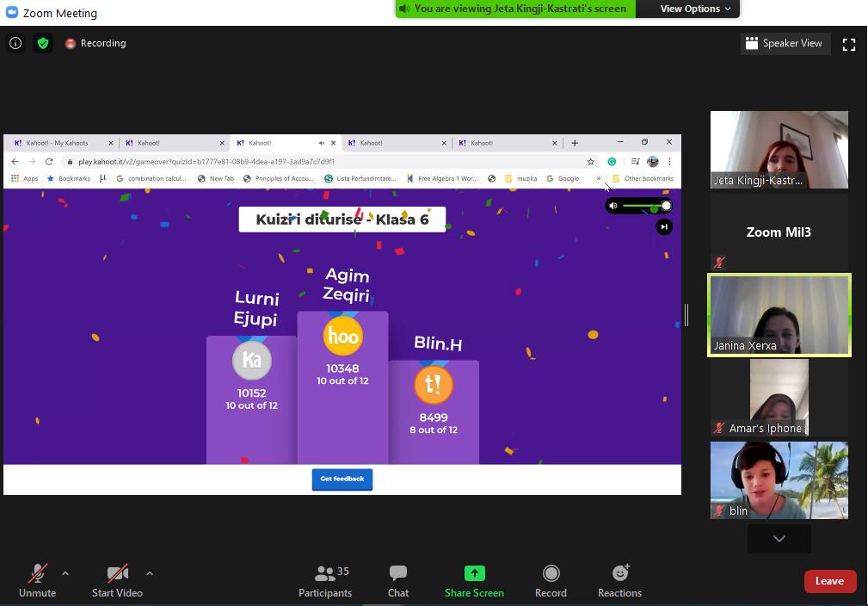The image size is (868, 606).
Task: Adjust the Kahoot volume slider
Action: (x=647, y=206)
